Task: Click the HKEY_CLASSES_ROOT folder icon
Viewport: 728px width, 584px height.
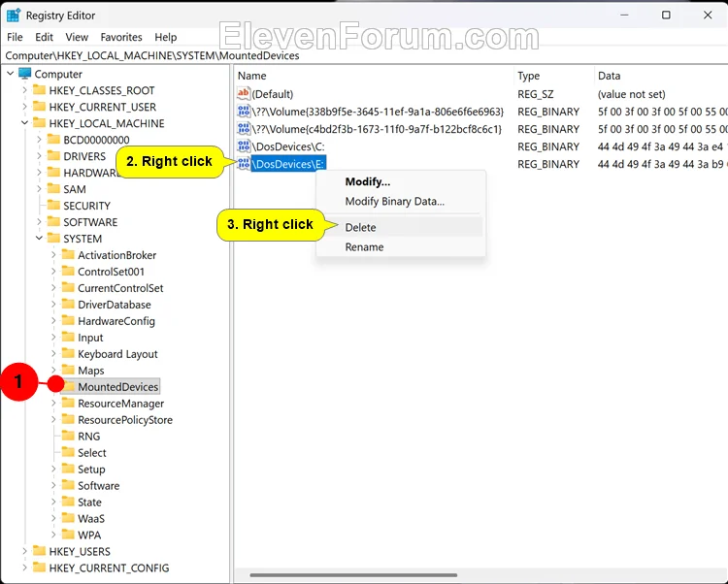Action: click(40, 90)
